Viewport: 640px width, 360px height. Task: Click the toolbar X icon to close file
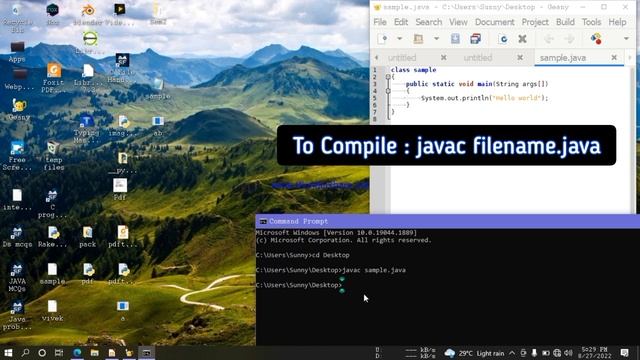pyautogui.click(x=522, y=39)
